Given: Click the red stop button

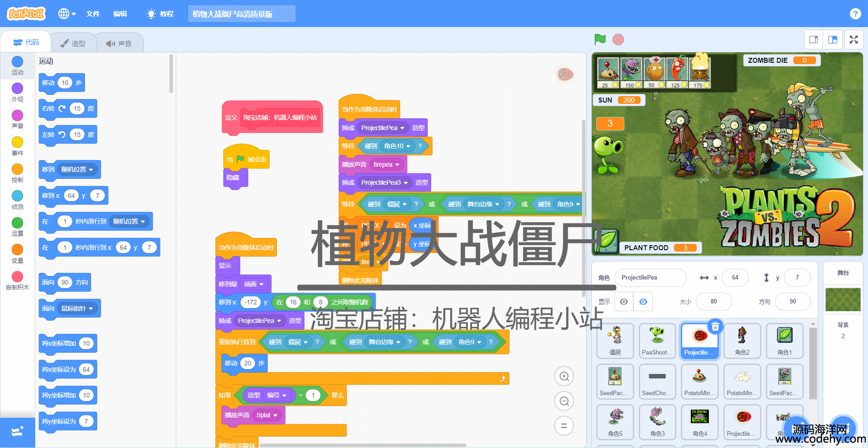Looking at the screenshot, I should 618,40.
